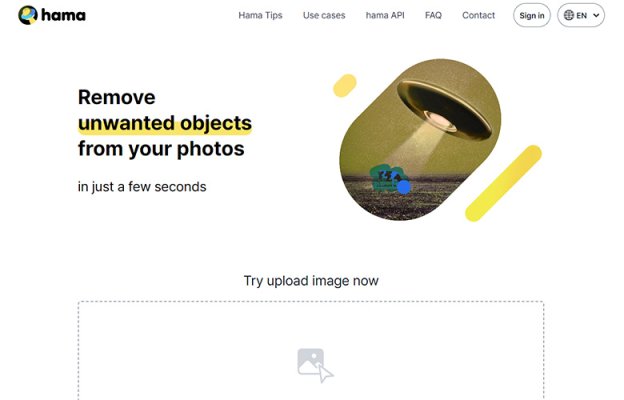The height and width of the screenshot is (400, 624).
Task: Open the FAQ link
Action: point(433,16)
